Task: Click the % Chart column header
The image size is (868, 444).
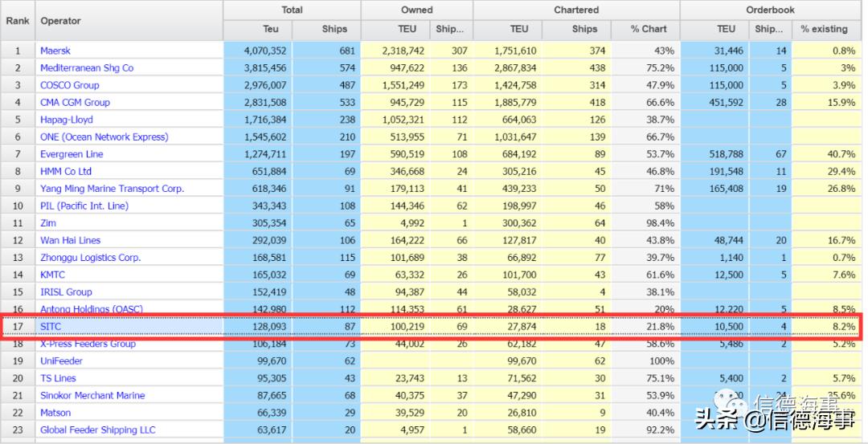Action: [x=648, y=29]
